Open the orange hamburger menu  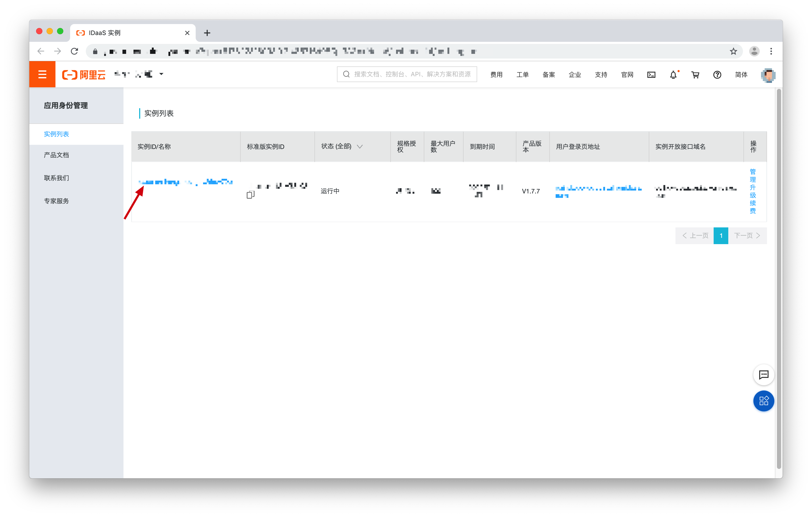(42, 74)
